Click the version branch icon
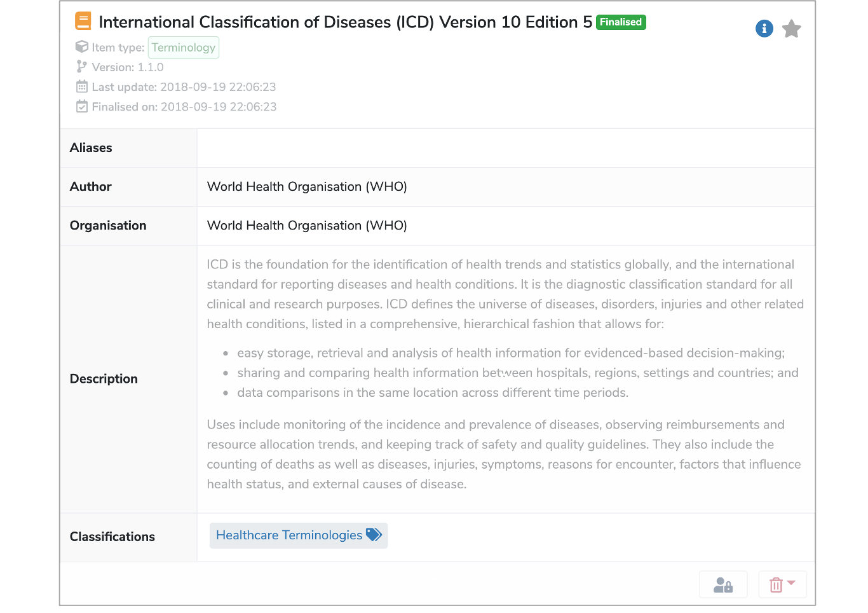Screen dimensions: 868x613 (82, 67)
